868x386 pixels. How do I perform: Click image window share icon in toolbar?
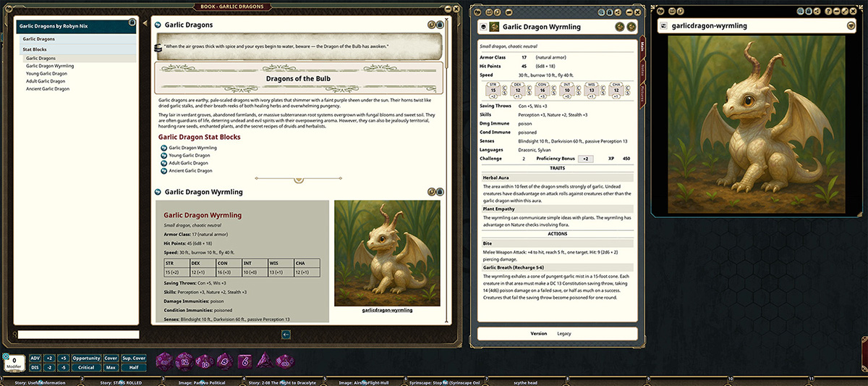pos(817,11)
